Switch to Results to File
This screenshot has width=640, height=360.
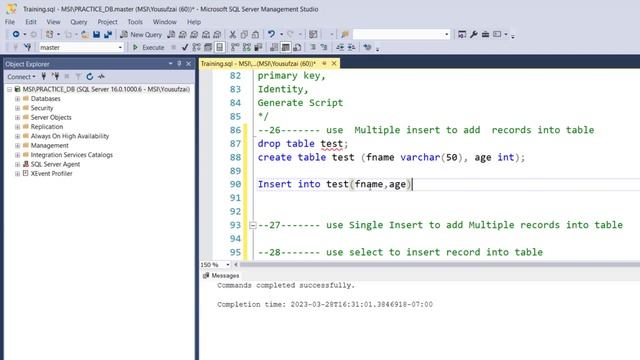click(x=297, y=48)
